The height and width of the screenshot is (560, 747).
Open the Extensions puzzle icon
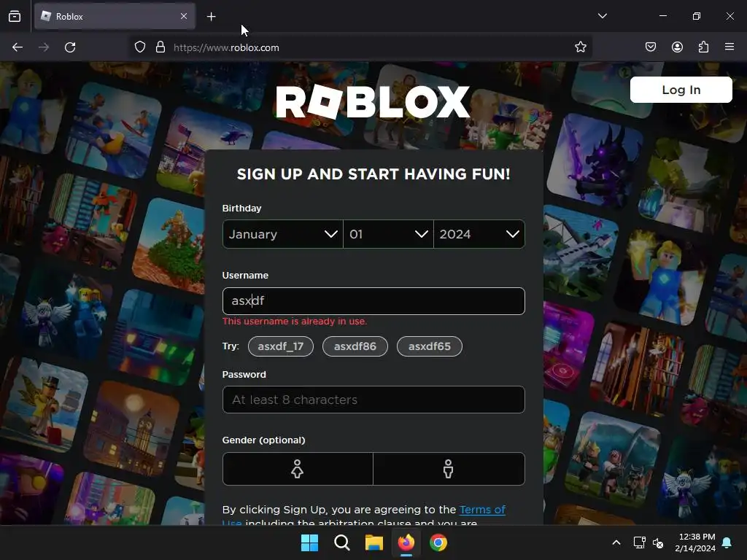[x=703, y=47]
